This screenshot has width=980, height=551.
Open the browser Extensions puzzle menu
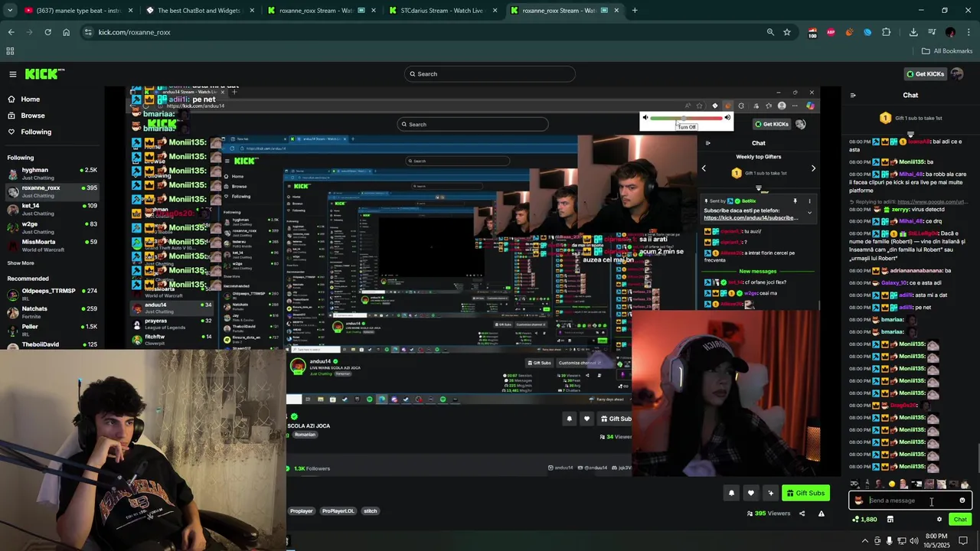[887, 32]
